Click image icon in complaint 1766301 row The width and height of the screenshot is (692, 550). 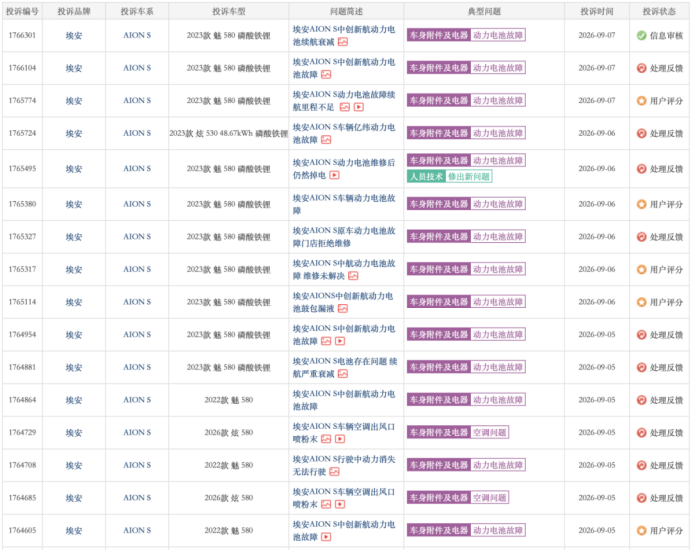click(x=343, y=42)
